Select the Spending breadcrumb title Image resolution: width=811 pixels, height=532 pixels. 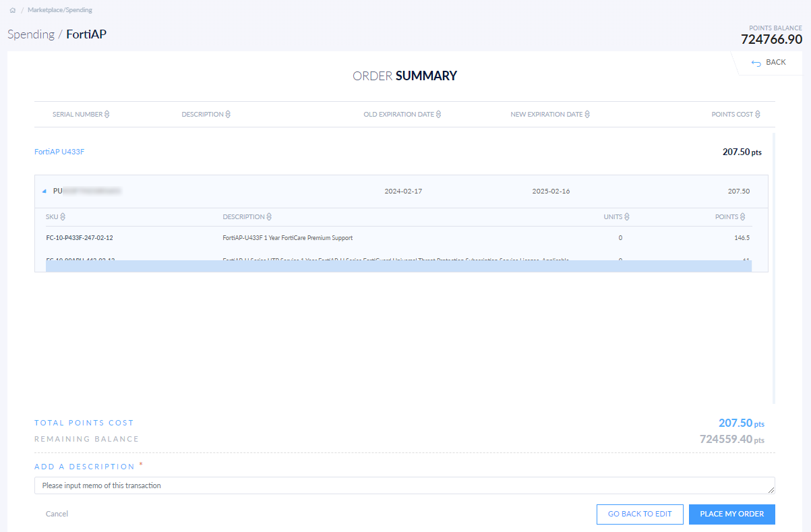click(x=31, y=34)
